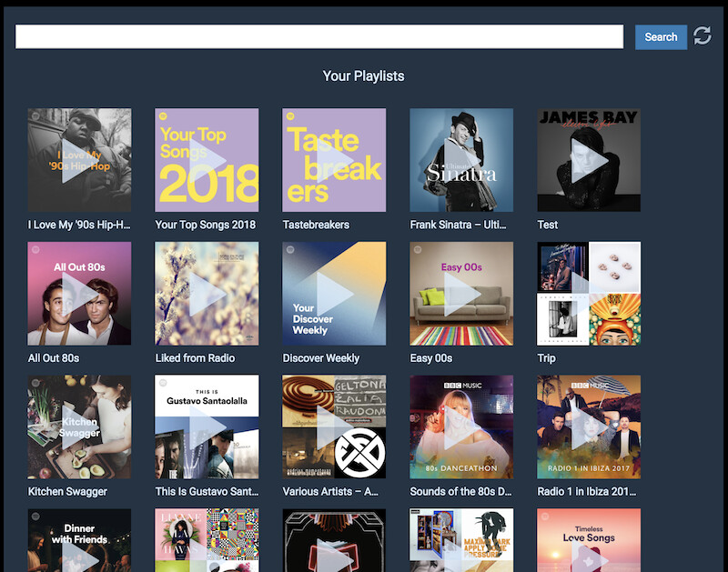Click the 'Frank Sinatra – Ulti...' title
This screenshot has width=728, height=572.
coord(458,225)
